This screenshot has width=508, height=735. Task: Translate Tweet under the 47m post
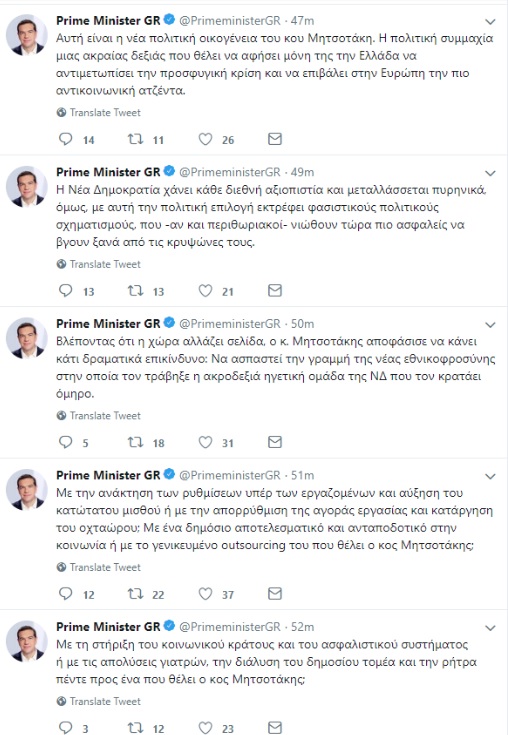(99, 112)
